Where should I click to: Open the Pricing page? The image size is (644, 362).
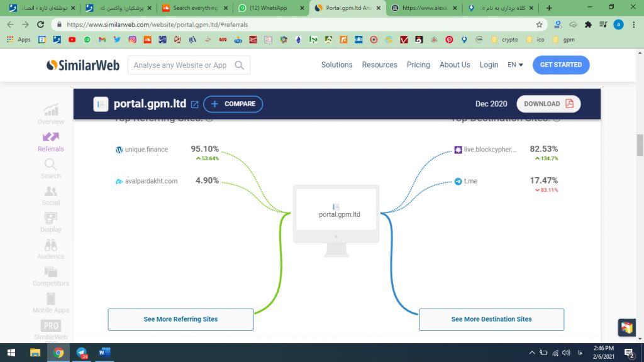[418, 65]
